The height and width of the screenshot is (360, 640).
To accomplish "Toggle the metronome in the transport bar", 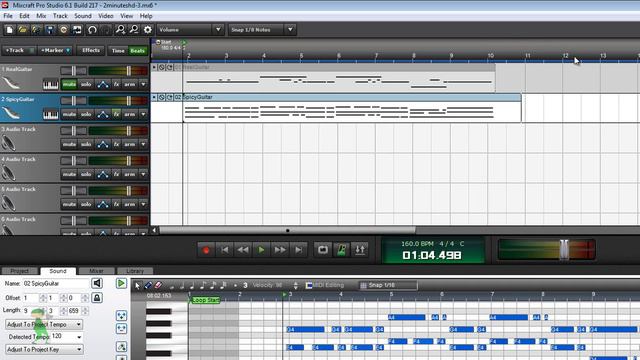I will pyautogui.click(x=341, y=250).
